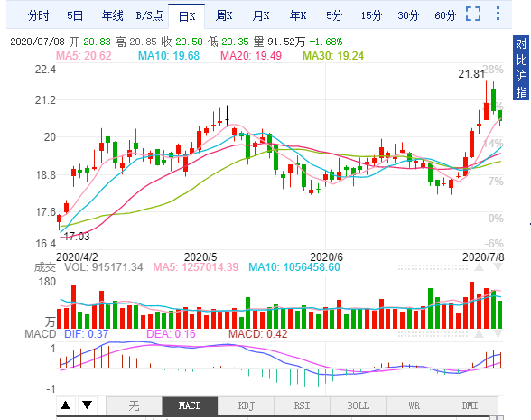Collapse volume panel with up triangle

coord(479,267)
